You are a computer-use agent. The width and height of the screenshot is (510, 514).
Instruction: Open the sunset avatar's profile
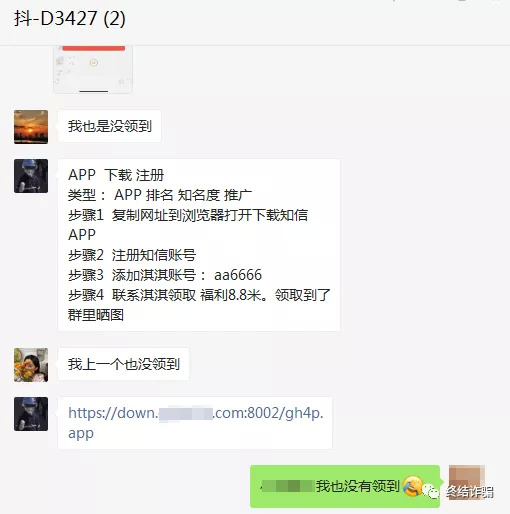pos(31,127)
